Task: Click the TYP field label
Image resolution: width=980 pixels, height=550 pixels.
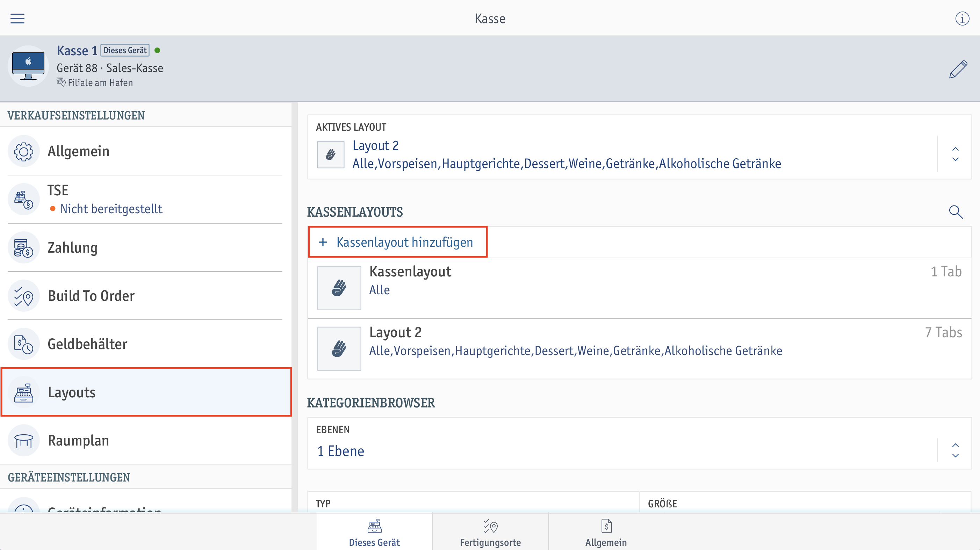Action: point(323,504)
